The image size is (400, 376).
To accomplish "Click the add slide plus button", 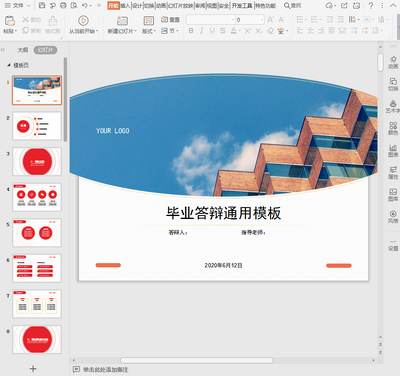I will coord(33,369).
